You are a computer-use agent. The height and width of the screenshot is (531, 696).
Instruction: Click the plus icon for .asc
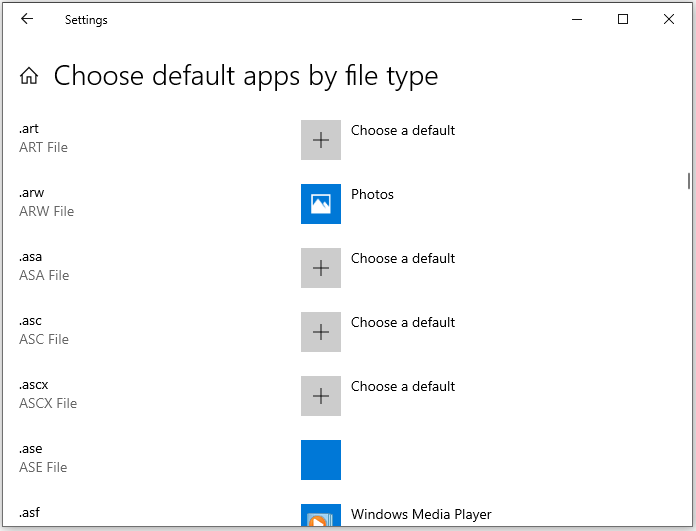321,332
